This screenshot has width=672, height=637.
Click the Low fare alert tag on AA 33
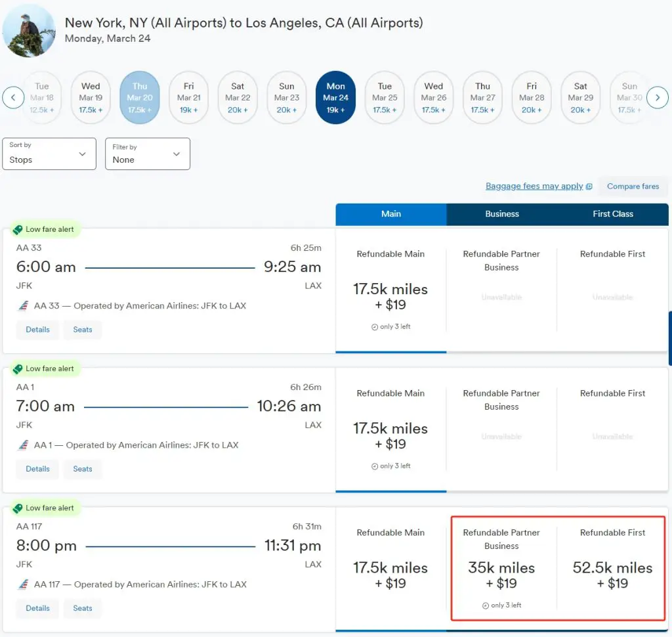(44, 229)
